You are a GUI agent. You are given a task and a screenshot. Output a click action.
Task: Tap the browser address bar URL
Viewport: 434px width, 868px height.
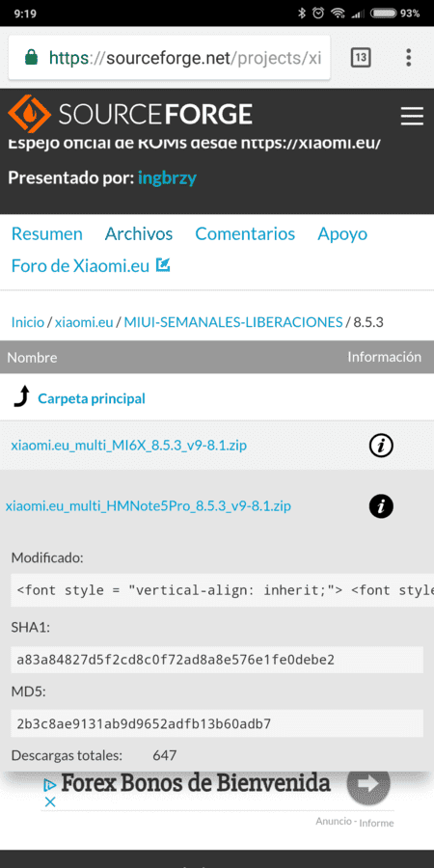185,58
